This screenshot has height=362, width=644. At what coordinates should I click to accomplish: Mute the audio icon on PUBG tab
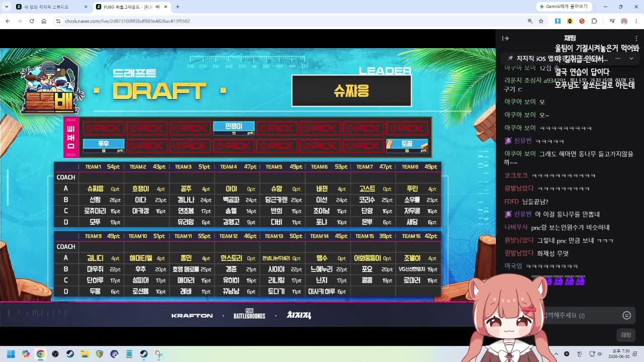tap(157, 7)
